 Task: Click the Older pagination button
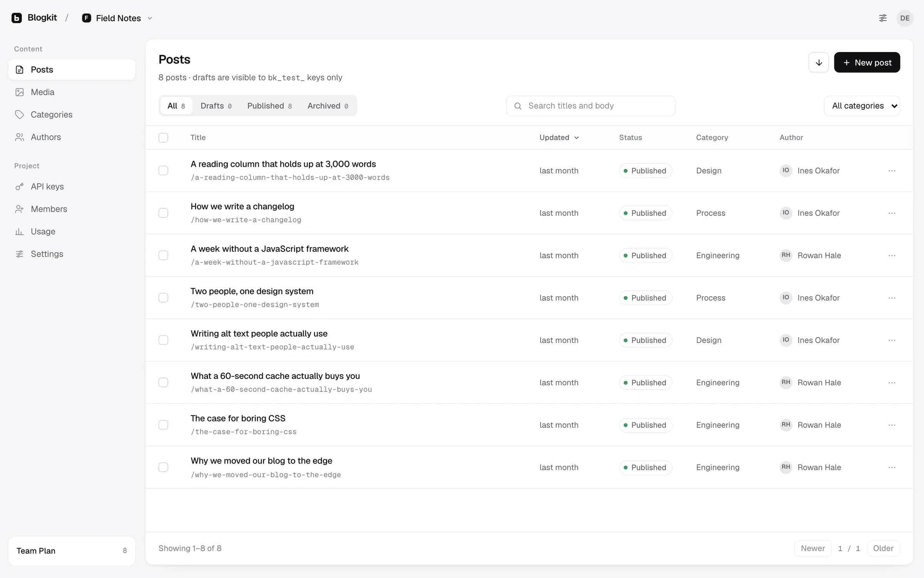pyautogui.click(x=883, y=548)
